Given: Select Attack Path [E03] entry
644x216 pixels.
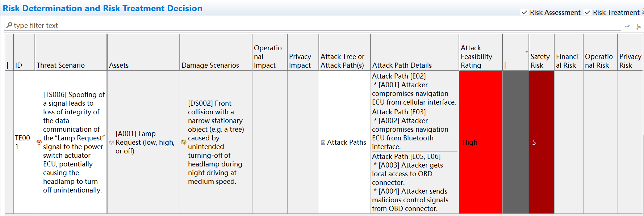Looking at the screenshot, I should click(399, 112).
